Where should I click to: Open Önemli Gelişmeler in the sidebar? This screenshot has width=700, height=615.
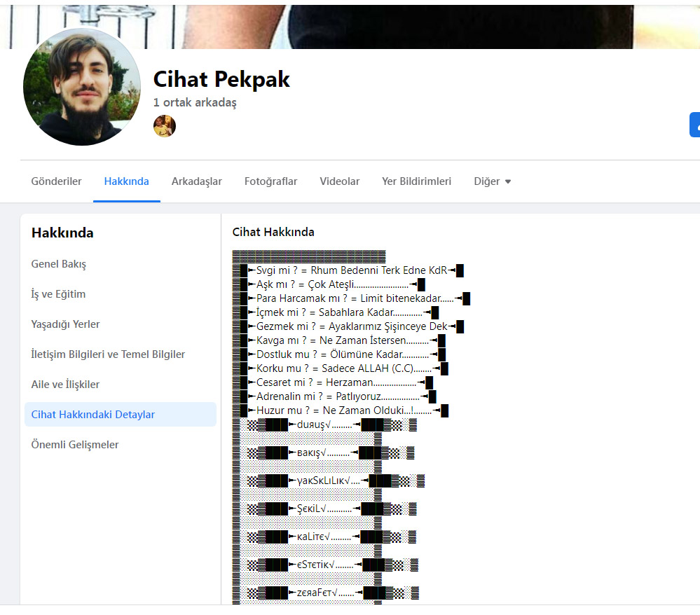[75, 445]
